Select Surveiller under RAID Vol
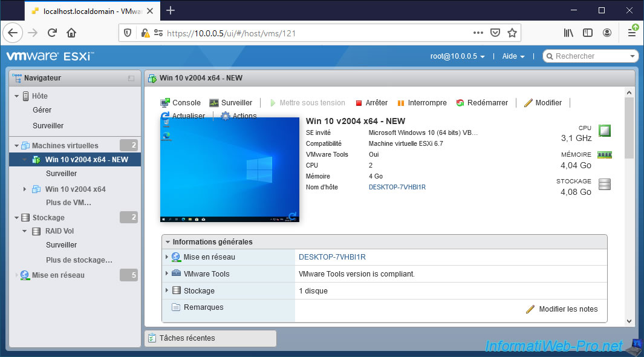This screenshot has width=644, height=357. 61,245
